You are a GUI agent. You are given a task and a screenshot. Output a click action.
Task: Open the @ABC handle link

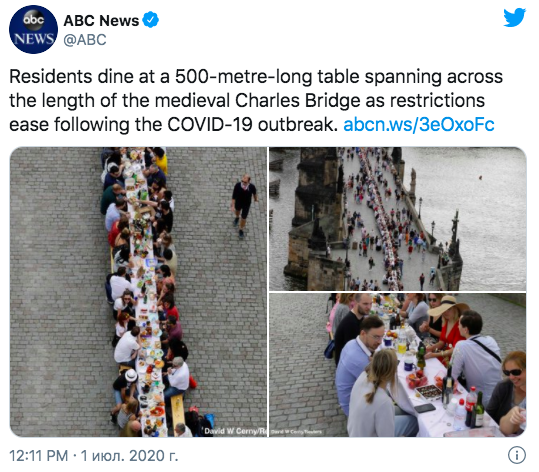[85, 40]
